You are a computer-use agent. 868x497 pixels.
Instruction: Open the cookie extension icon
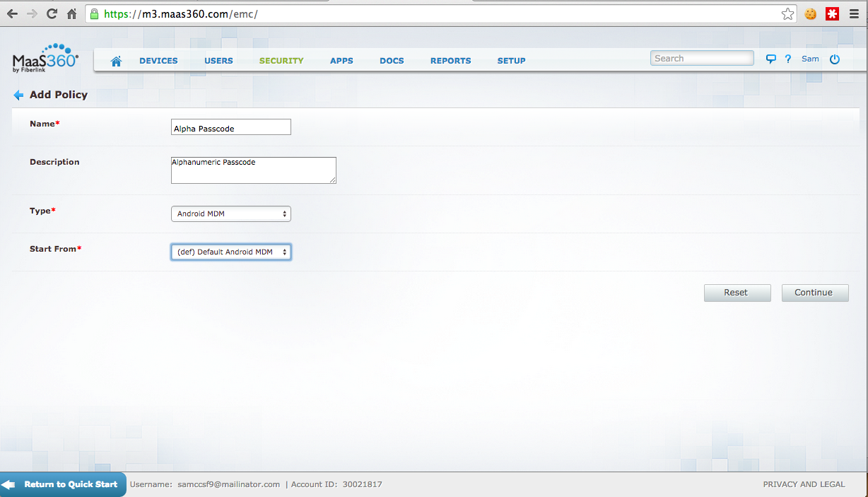point(811,13)
